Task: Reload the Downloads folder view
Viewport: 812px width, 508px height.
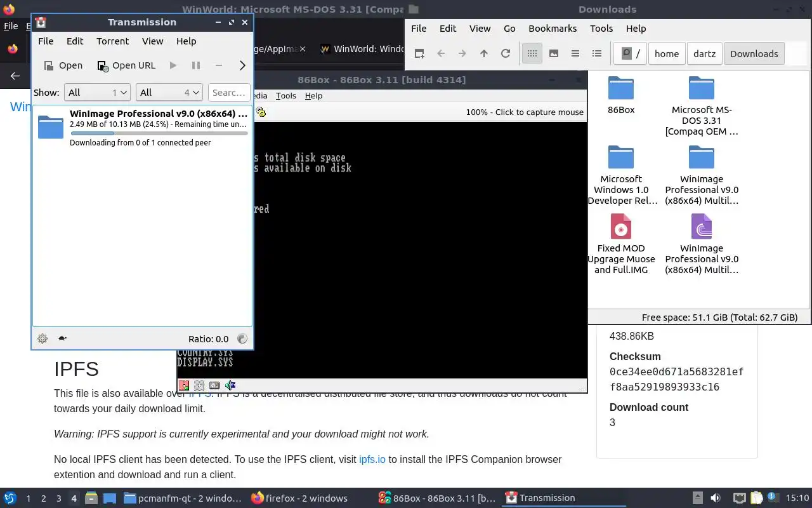Action: [506, 53]
